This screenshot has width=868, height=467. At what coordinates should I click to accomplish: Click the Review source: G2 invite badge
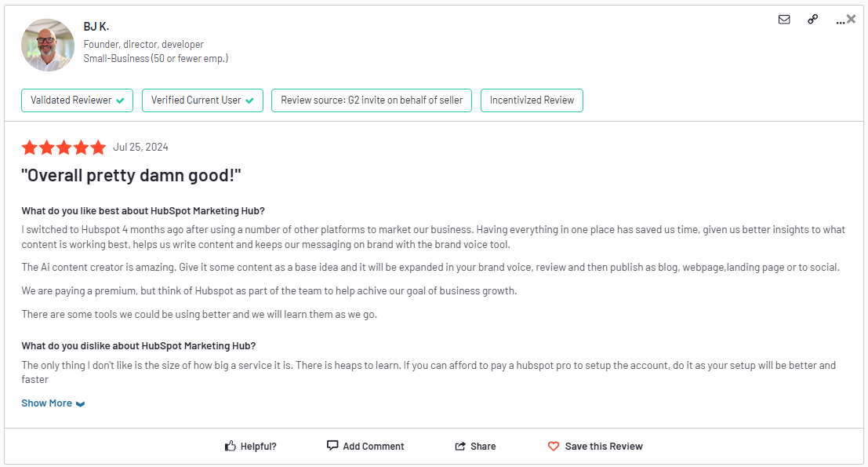(x=371, y=100)
